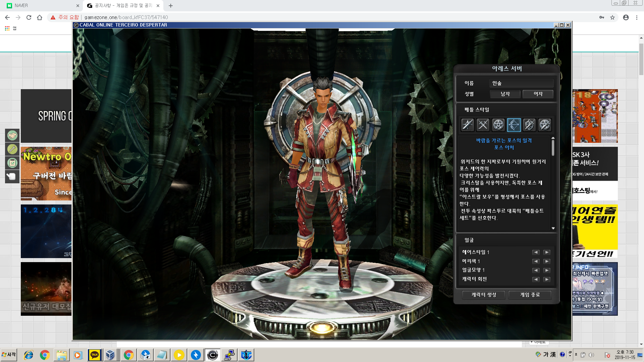Select the crossed dual swords battle style
This screenshot has width=644, height=362.
[483, 125]
